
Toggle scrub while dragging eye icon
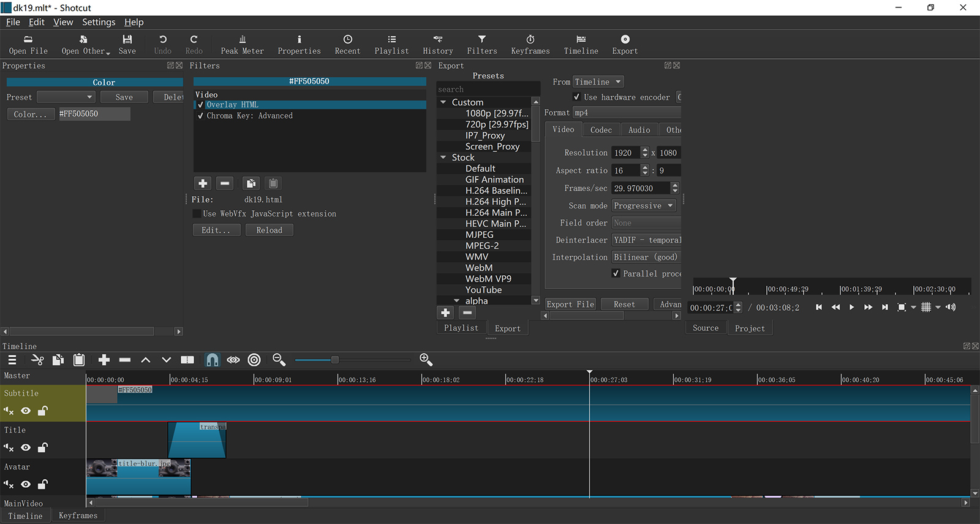coord(233,360)
